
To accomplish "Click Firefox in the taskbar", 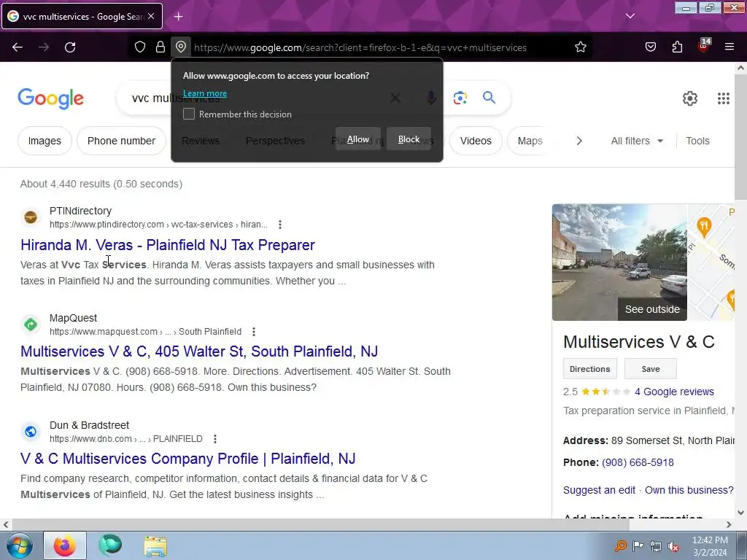I will point(65,545).
